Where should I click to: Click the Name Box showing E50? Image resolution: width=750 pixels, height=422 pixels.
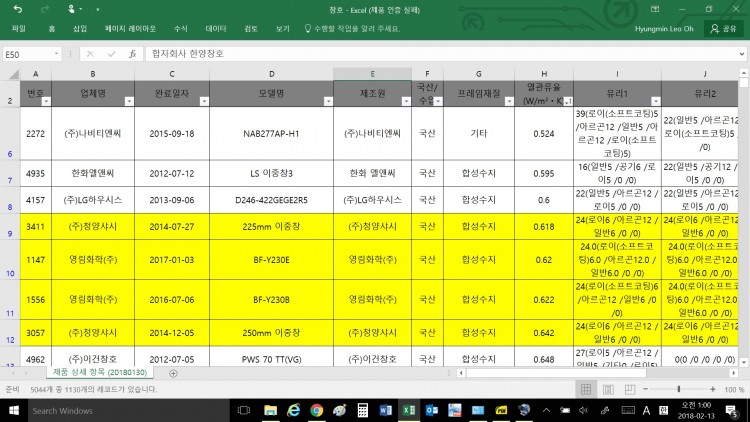pyautogui.click(x=30, y=54)
